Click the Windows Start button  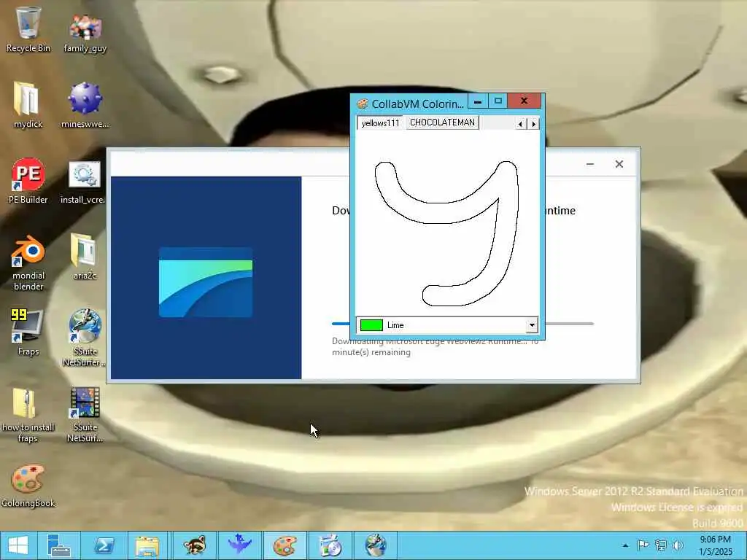(18, 545)
